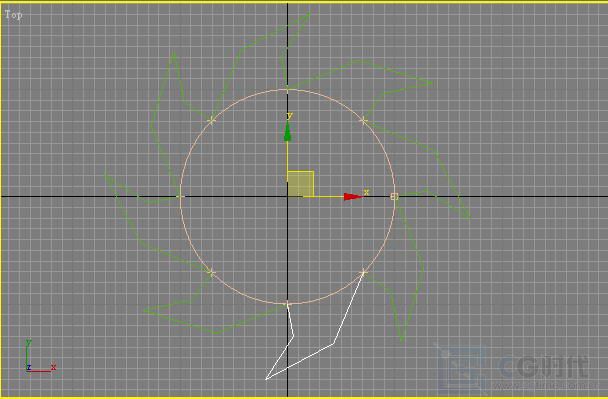Grab the green Y-axis arrow of move gizmo
Screen dimensions: 608x399
click(x=287, y=131)
